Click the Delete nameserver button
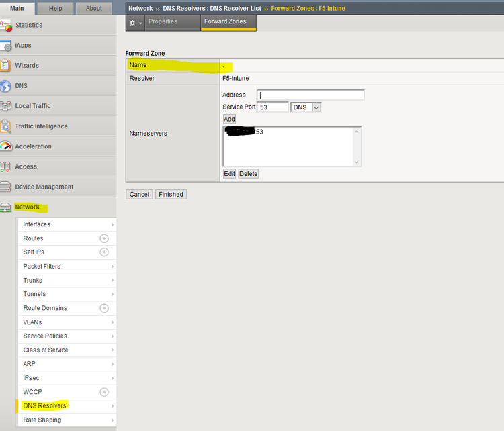Screen dimensions: 504x431 coord(248,174)
